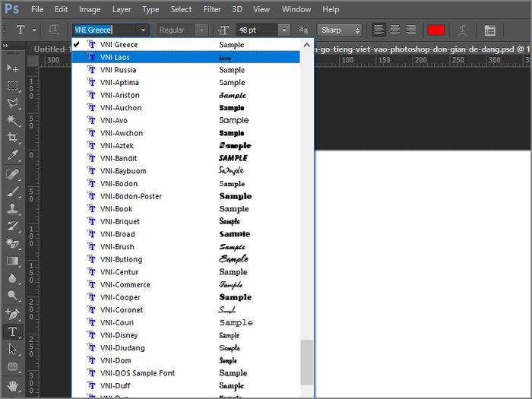532x399 pixels.
Task: Expand the collapsed toolbox double arrows
Action: (5, 46)
